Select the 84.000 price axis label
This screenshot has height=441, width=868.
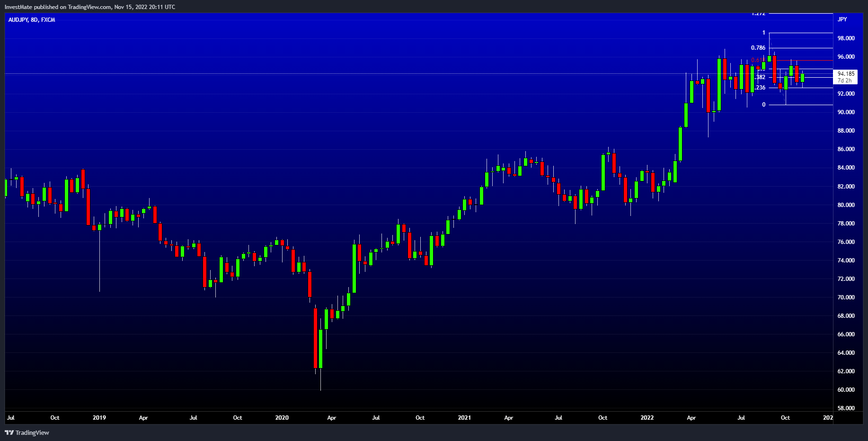click(x=846, y=168)
